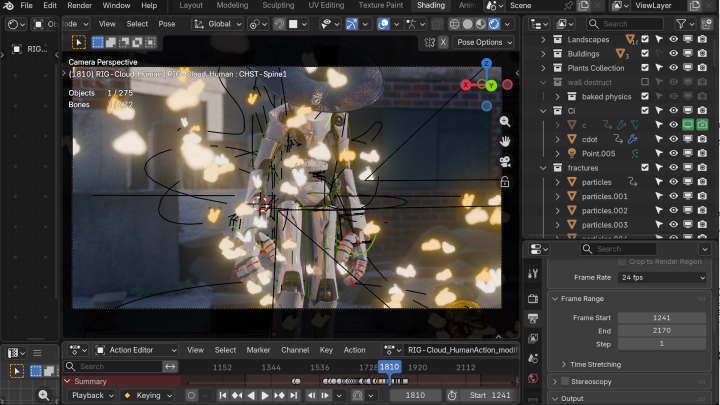Image resolution: width=720 pixels, height=405 pixels.
Task: Open the outliner filter funnel icon
Action: (x=680, y=24)
